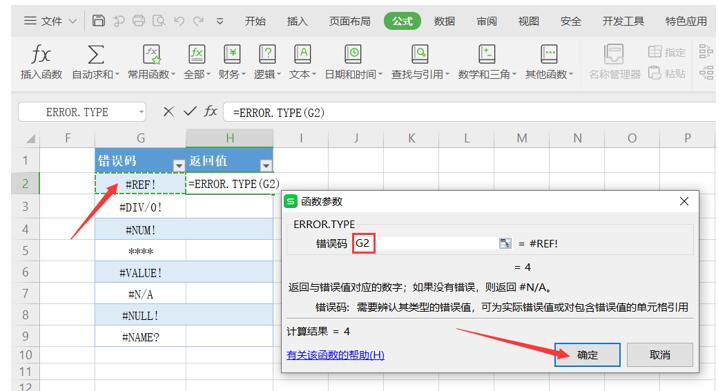Expand the quick access toolbar customize arrow
The width and height of the screenshot is (719, 391).
click(220, 21)
